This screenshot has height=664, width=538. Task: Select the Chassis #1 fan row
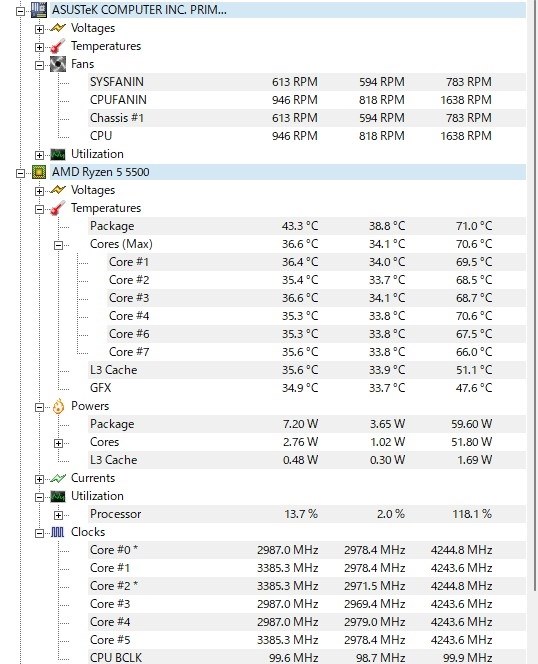point(307,118)
